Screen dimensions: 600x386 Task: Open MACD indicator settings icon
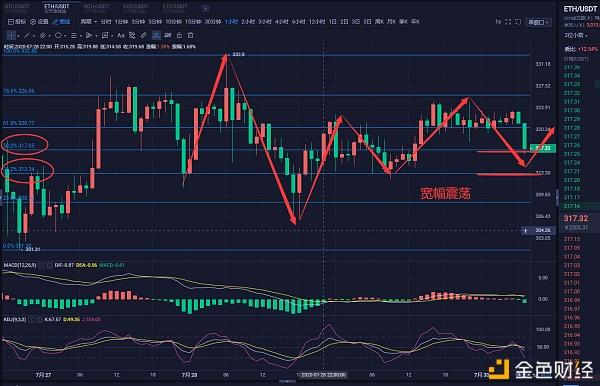[41, 265]
